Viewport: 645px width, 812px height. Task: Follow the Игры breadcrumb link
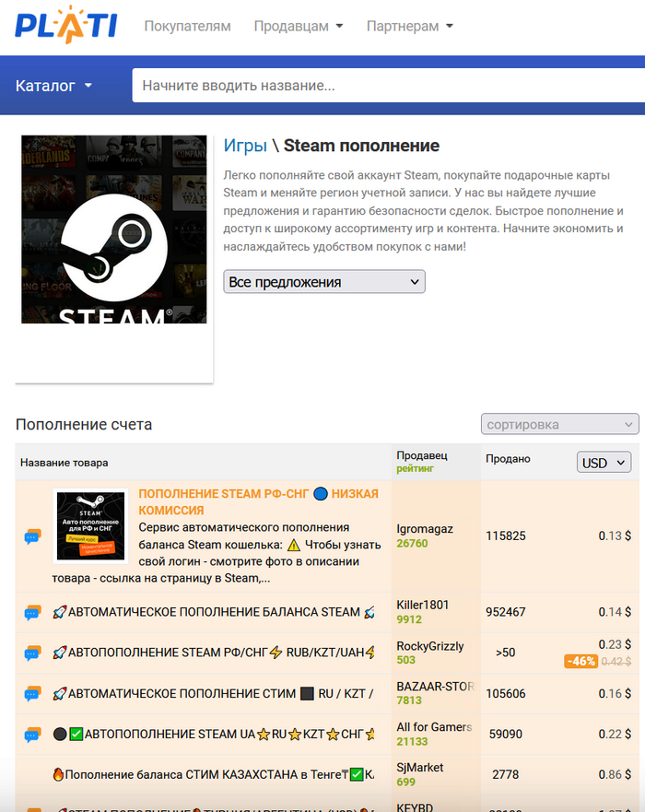(x=245, y=146)
